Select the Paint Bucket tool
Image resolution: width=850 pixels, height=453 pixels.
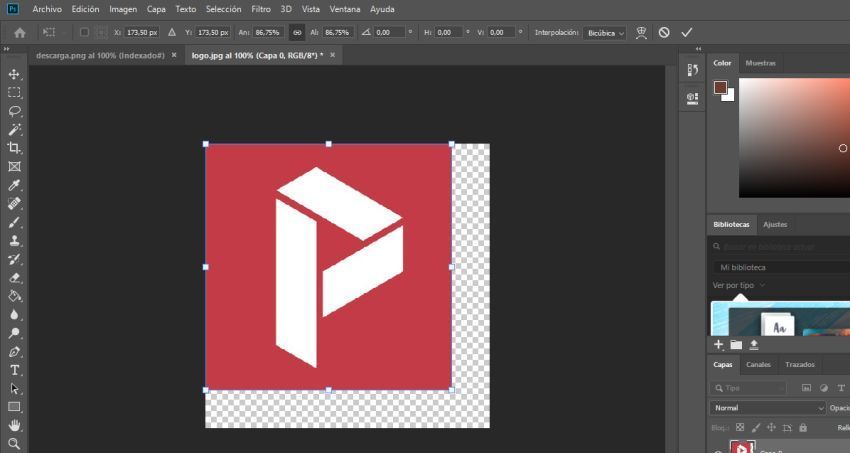[x=14, y=296]
